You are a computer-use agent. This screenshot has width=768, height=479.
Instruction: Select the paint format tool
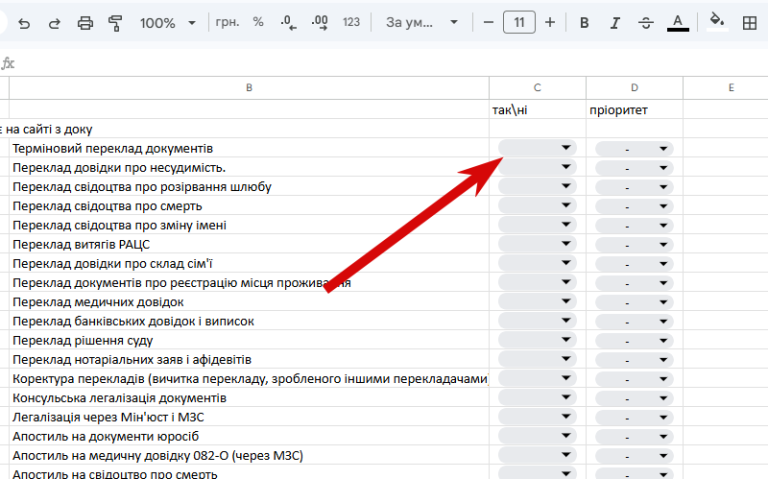click(x=115, y=23)
